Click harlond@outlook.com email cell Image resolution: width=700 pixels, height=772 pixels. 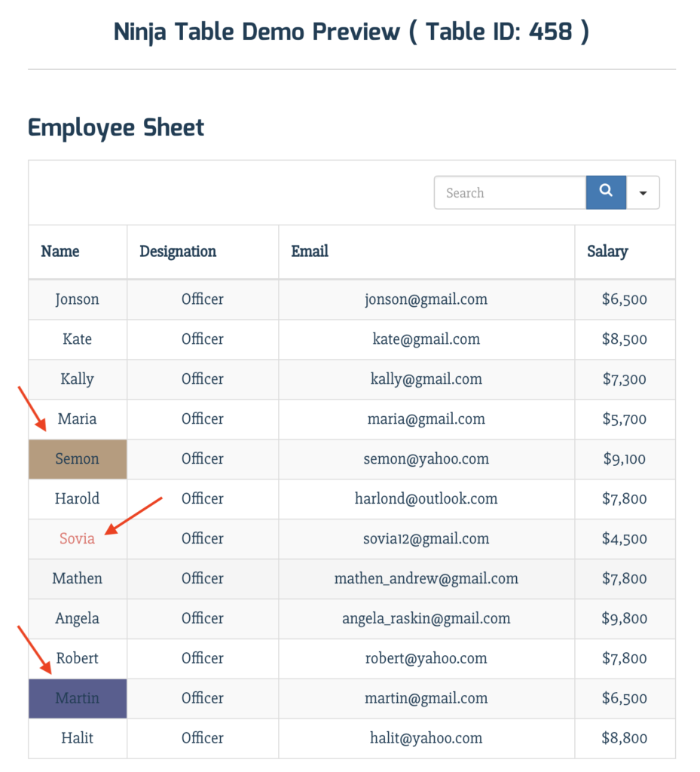tap(426, 499)
